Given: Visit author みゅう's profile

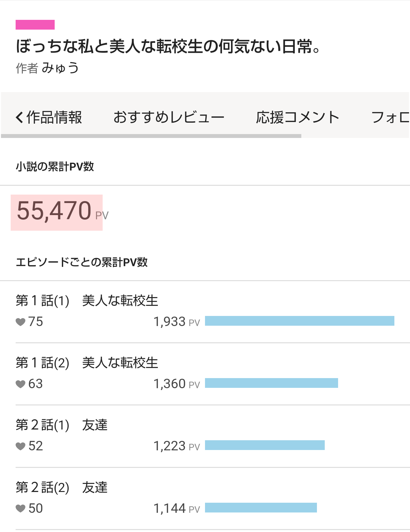Looking at the screenshot, I should click(60, 68).
